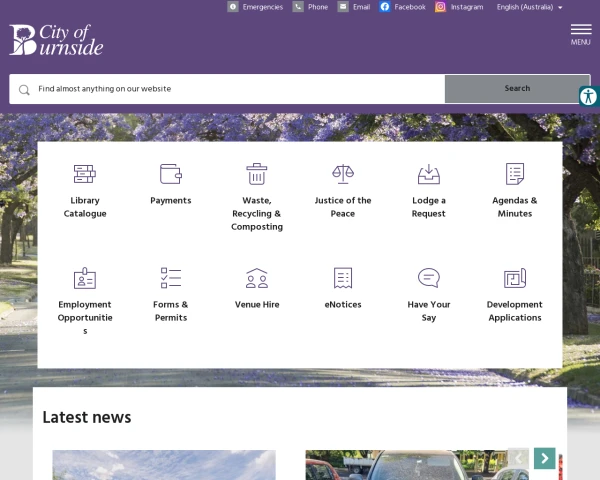Expand the English (Australia) language dropdown
Image resolution: width=600 pixels, height=480 pixels.
click(x=530, y=7)
